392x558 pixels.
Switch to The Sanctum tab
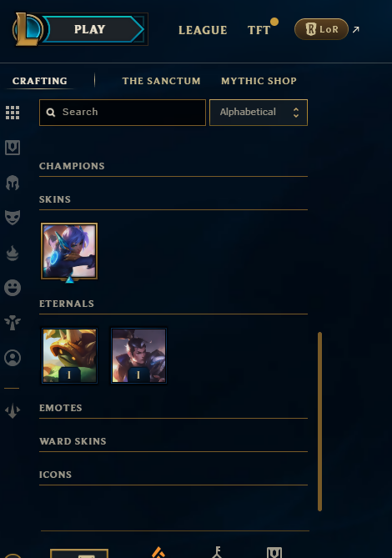(x=161, y=81)
